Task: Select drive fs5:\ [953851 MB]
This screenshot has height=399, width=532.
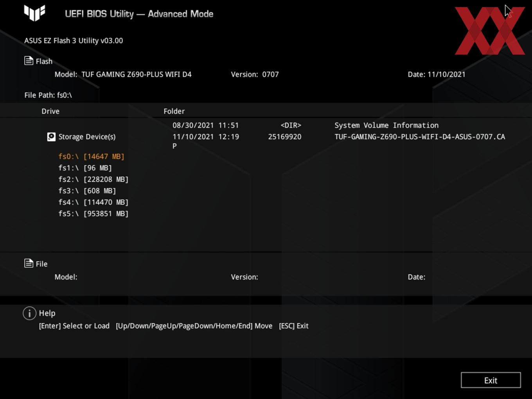Action: 93,214
